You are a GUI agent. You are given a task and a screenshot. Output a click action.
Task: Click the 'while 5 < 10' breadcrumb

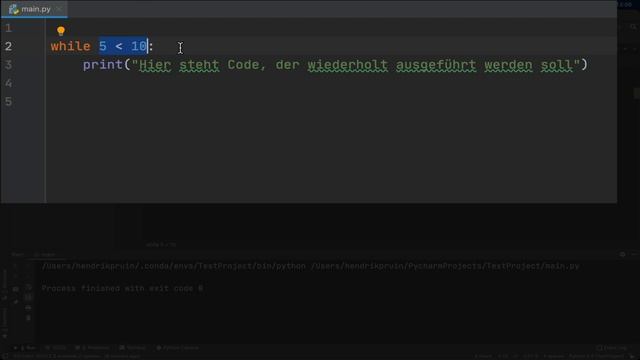(161, 244)
